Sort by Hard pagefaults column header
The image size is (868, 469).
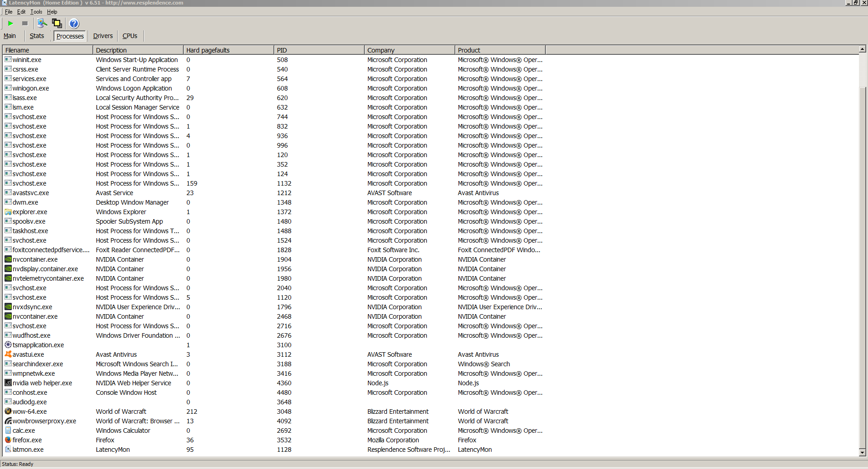[x=229, y=50]
